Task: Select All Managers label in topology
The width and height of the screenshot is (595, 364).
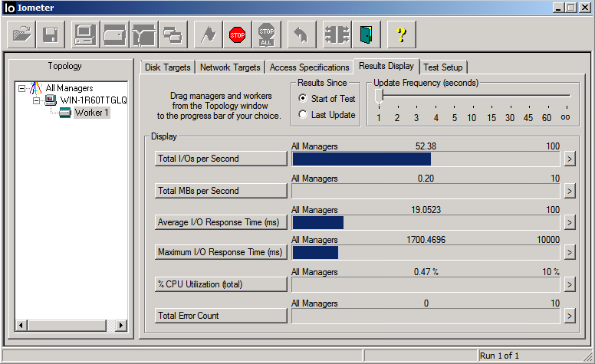Action: 70,88
